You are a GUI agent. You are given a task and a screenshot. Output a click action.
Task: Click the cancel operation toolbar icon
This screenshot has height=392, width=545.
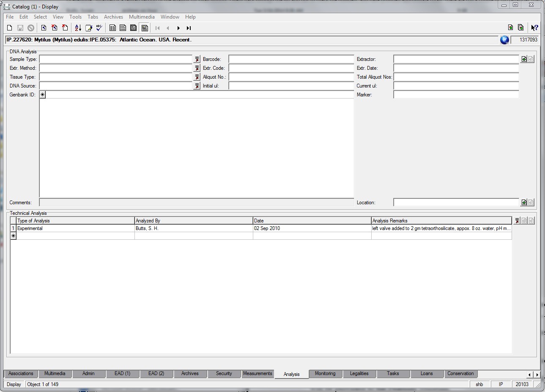point(31,28)
